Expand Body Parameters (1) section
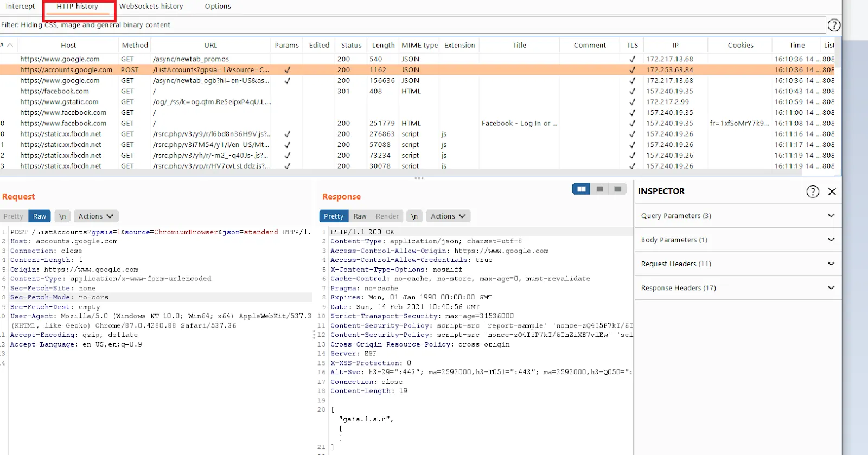This screenshot has width=868, height=455. pos(738,240)
